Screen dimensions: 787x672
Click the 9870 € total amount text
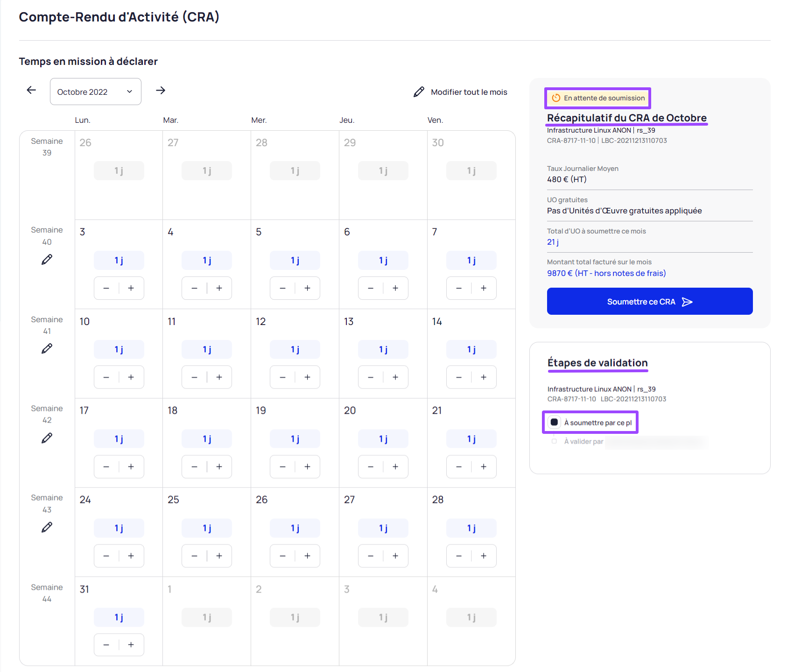pyautogui.click(x=606, y=273)
